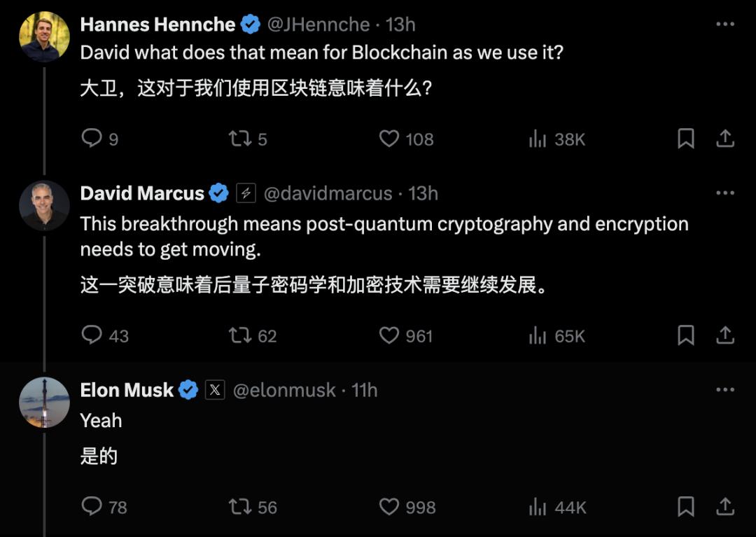Click the X affiliation badge beside Elon Musk
Image resolution: width=756 pixels, height=537 pixels.
[x=215, y=390]
